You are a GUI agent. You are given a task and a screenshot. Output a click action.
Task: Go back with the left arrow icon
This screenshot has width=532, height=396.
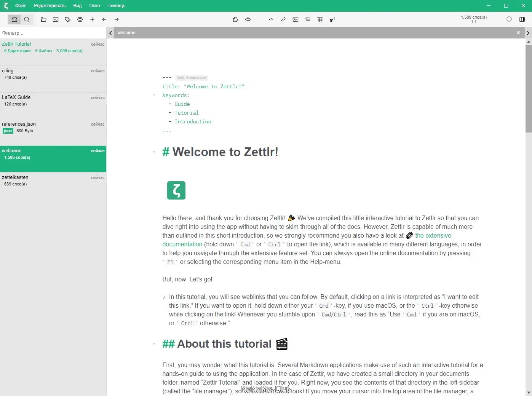pyautogui.click(x=104, y=19)
